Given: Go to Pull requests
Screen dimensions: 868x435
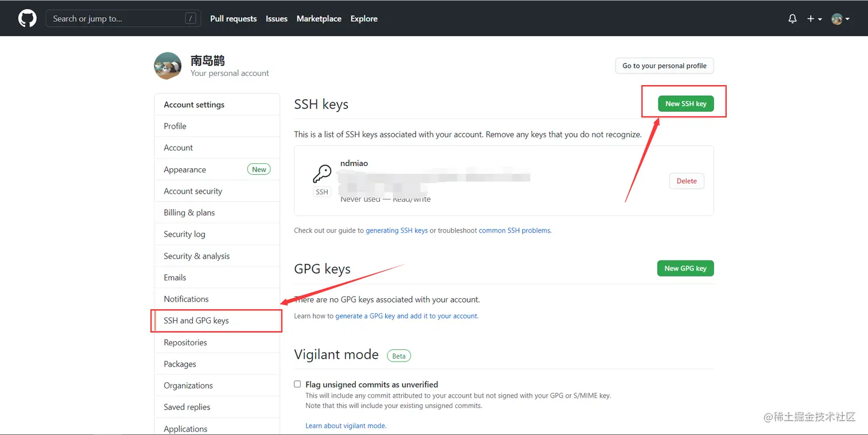Looking at the screenshot, I should pyautogui.click(x=233, y=18).
